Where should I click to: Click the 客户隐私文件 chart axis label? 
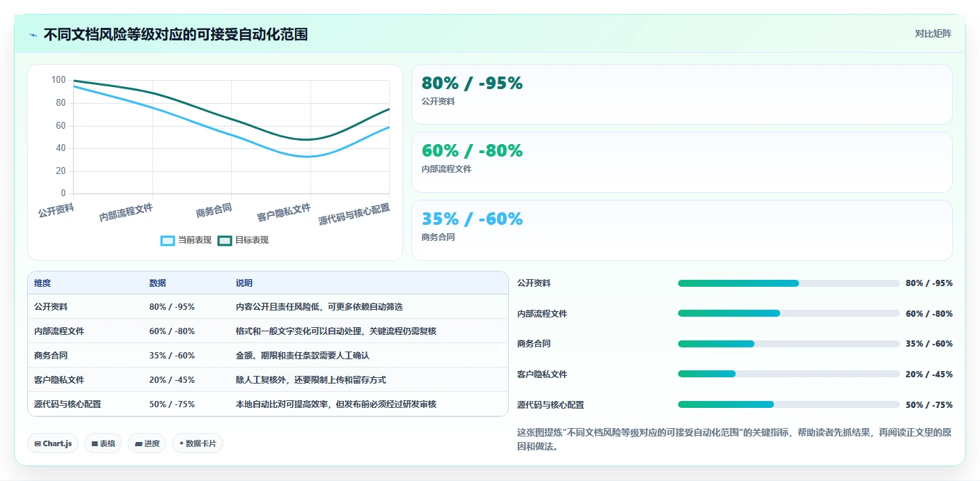284,212
